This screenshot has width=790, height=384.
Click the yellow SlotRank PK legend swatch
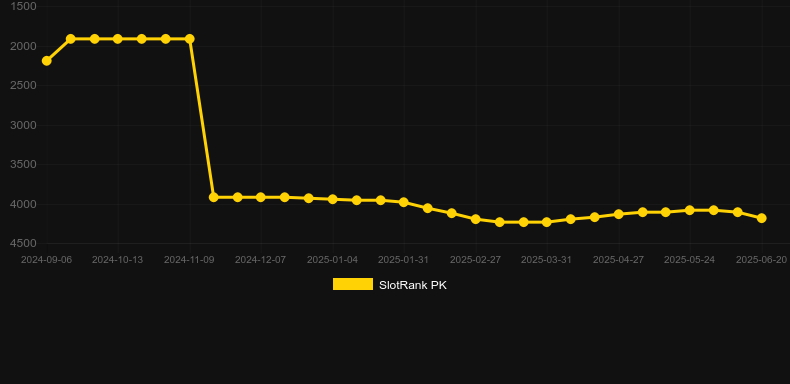point(353,284)
